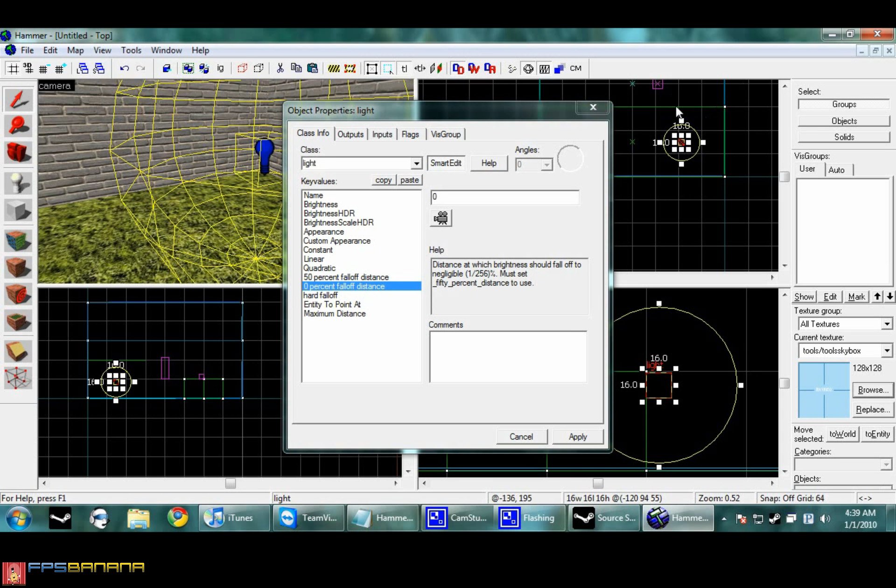
Task: Toggle scaling texture lock
Action: click(x=420, y=69)
